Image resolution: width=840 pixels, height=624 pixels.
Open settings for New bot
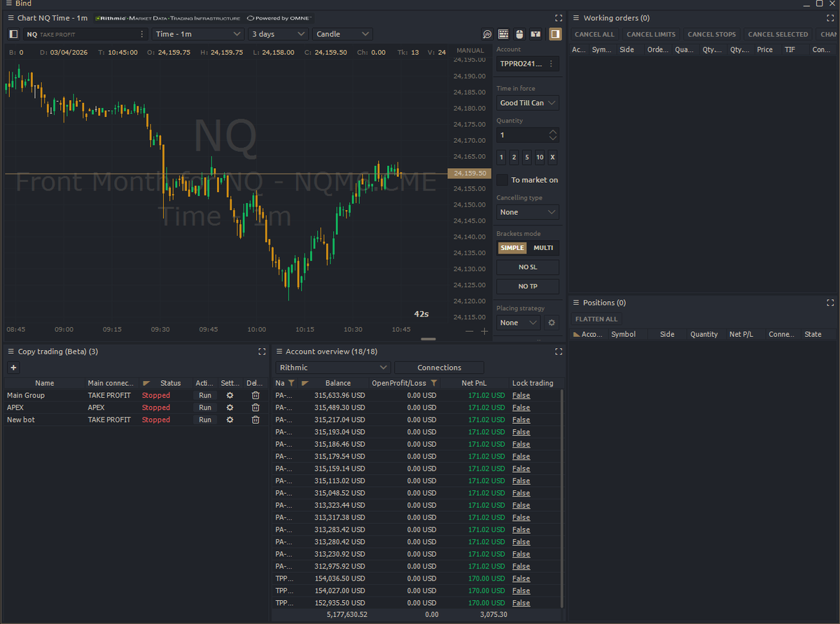(230, 420)
